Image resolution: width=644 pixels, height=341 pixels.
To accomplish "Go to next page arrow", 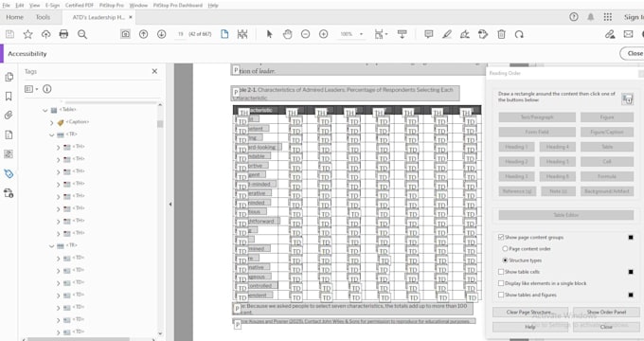I will tap(161, 34).
